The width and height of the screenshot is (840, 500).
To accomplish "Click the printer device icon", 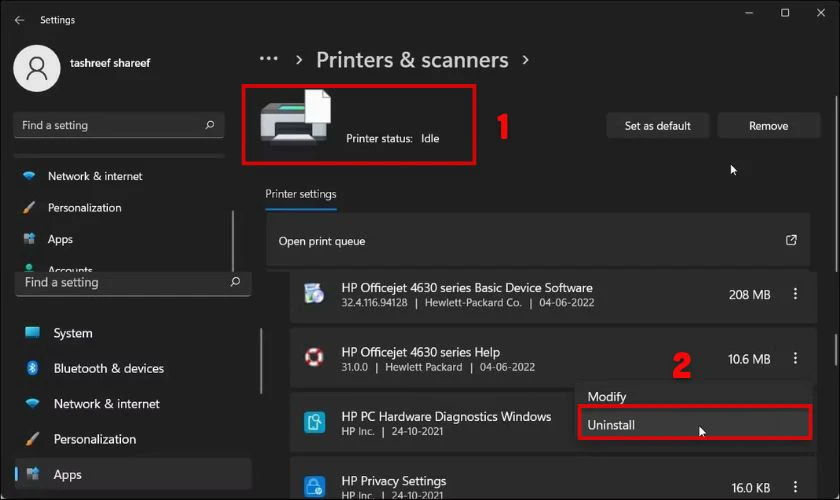I will [296, 117].
